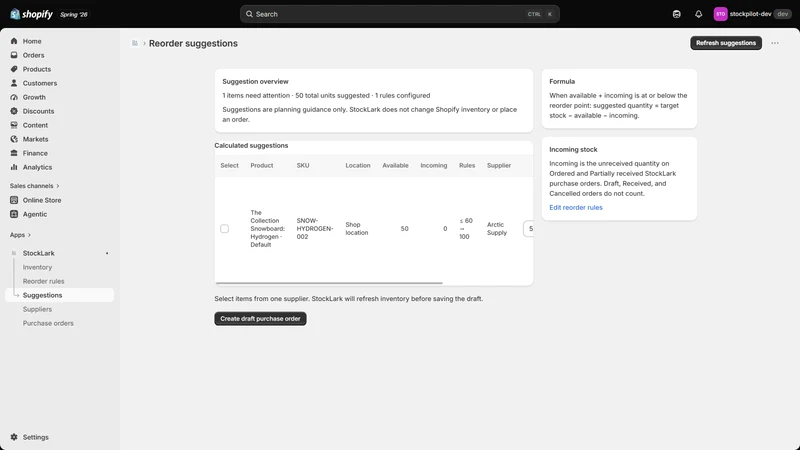The width and height of the screenshot is (800, 450).
Task: Click Refresh suggestions button
Action: click(726, 43)
